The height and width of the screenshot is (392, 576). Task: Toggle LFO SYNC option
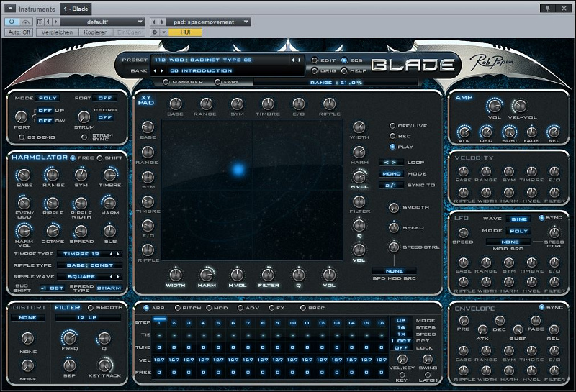pos(541,218)
